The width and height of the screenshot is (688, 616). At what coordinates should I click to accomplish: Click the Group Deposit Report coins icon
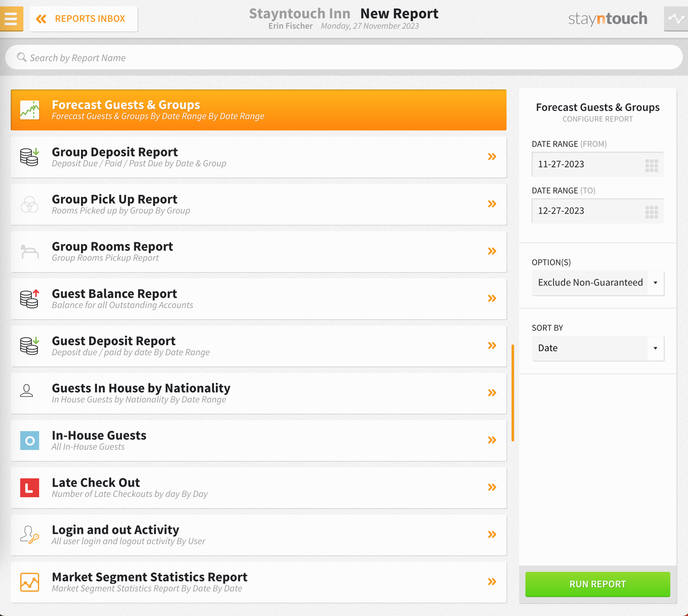point(30,157)
